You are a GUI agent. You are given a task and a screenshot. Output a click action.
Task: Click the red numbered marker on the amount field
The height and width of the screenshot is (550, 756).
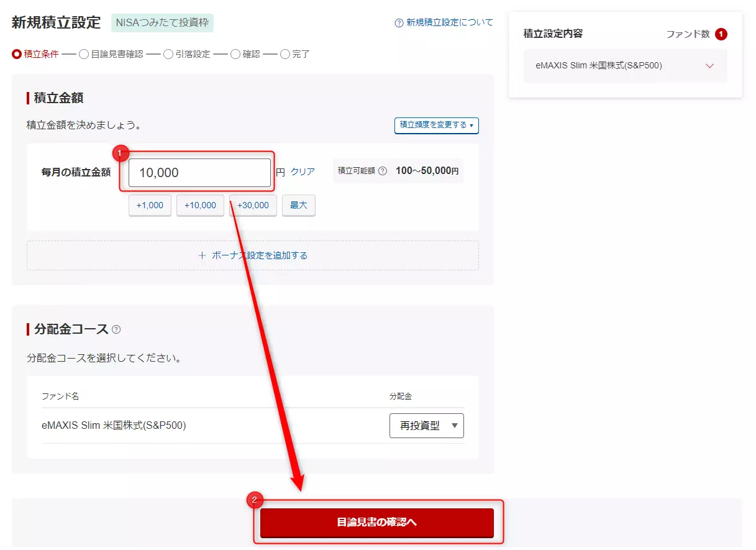[x=120, y=152]
